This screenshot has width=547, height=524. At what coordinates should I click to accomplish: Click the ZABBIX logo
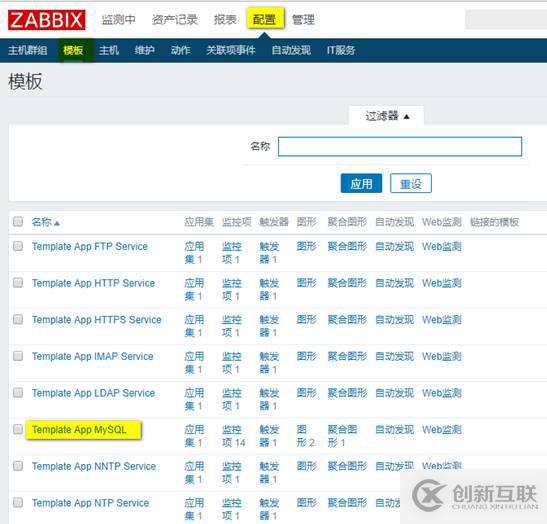point(46,20)
